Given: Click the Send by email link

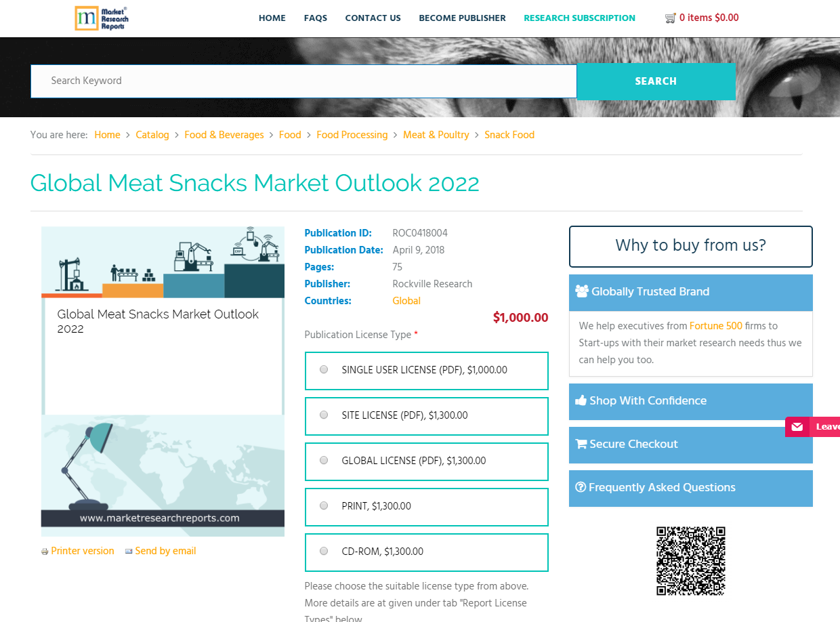Looking at the screenshot, I should [165, 552].
